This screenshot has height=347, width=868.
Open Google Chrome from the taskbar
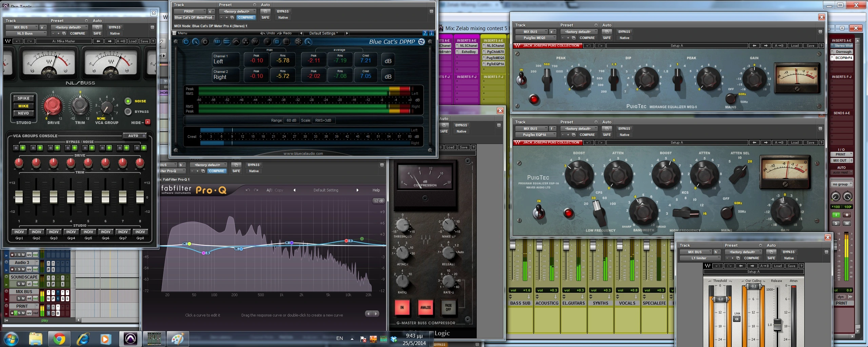[x=59, y=339]
